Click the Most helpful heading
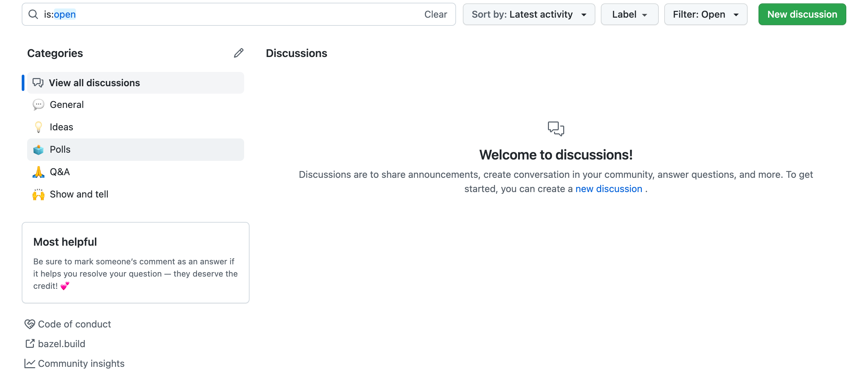The height and width of the screenshot is (376, 868). coord(65,242)
